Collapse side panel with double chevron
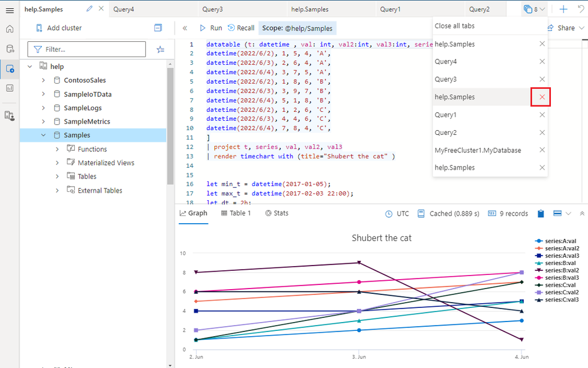Viewport: 588px width, 368px height. point(185,28)
